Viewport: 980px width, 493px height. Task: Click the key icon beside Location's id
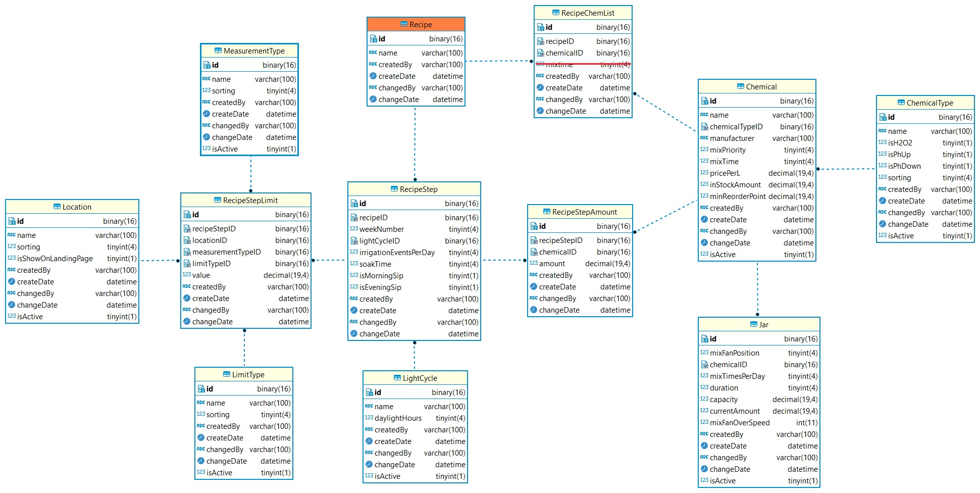point(12,221)
